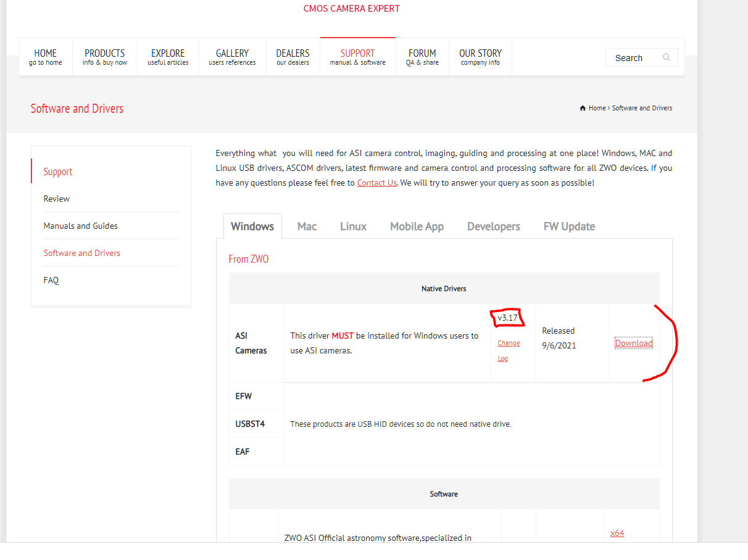
Task: Download the ASI Cameras native driver
Action: pyautogui.click(x=634, y=343)
